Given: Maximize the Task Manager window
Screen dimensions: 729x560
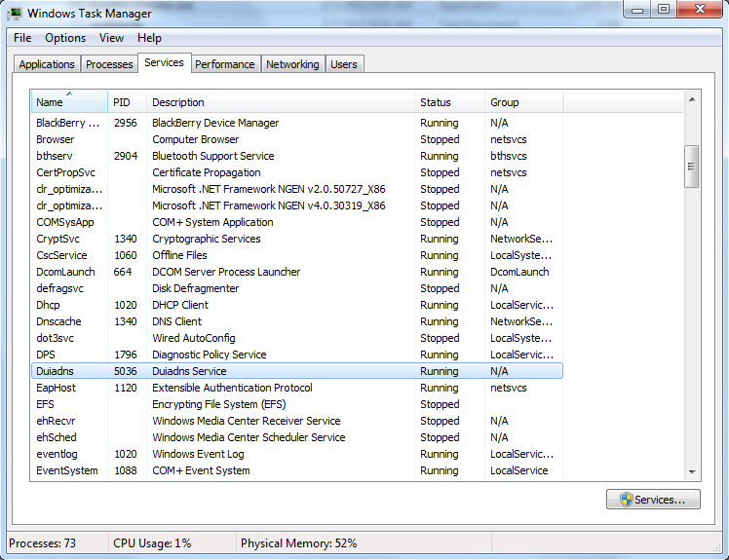Looking at the screenshot, I should click(x=664, y=10).
